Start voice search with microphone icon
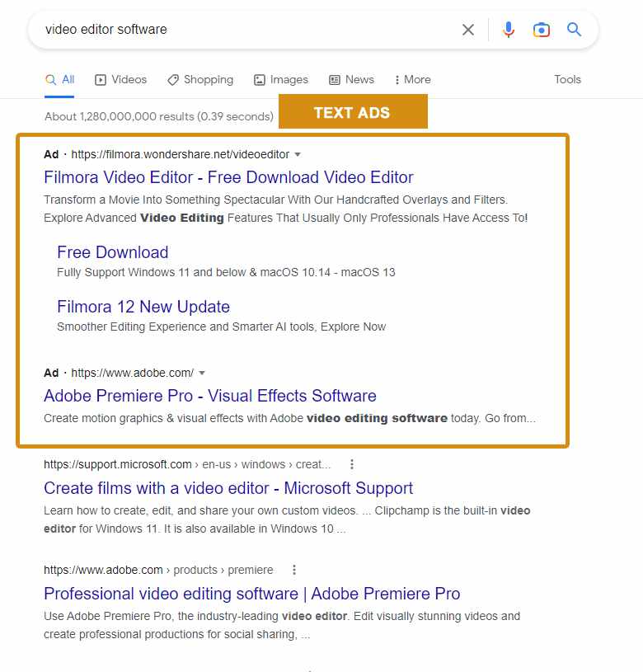 tap(509, 30)
